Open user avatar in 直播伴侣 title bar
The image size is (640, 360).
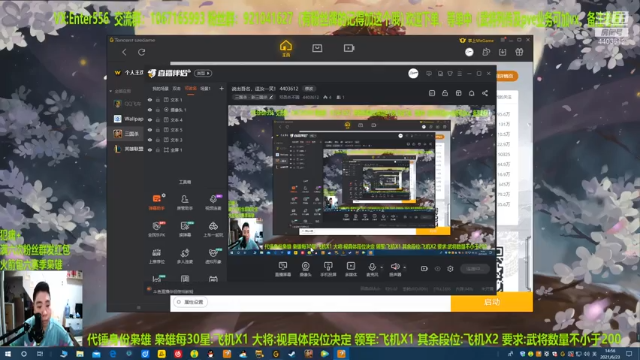[x=413, y=73]
